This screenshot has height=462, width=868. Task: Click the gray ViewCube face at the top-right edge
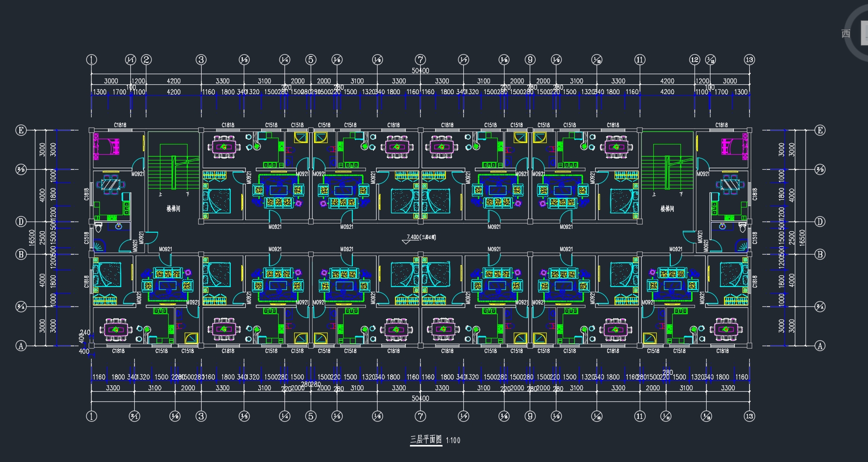864,33
